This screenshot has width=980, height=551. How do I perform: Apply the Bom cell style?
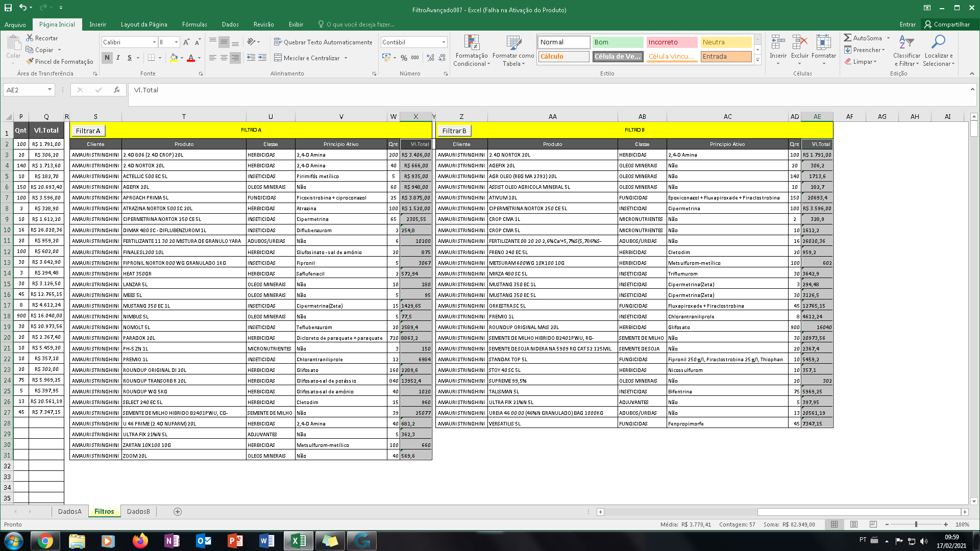(618, 42)
